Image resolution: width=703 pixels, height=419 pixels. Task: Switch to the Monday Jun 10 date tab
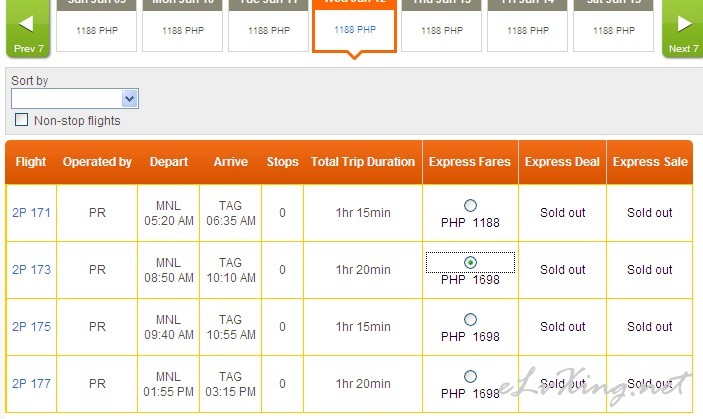(x=183, y=27)
